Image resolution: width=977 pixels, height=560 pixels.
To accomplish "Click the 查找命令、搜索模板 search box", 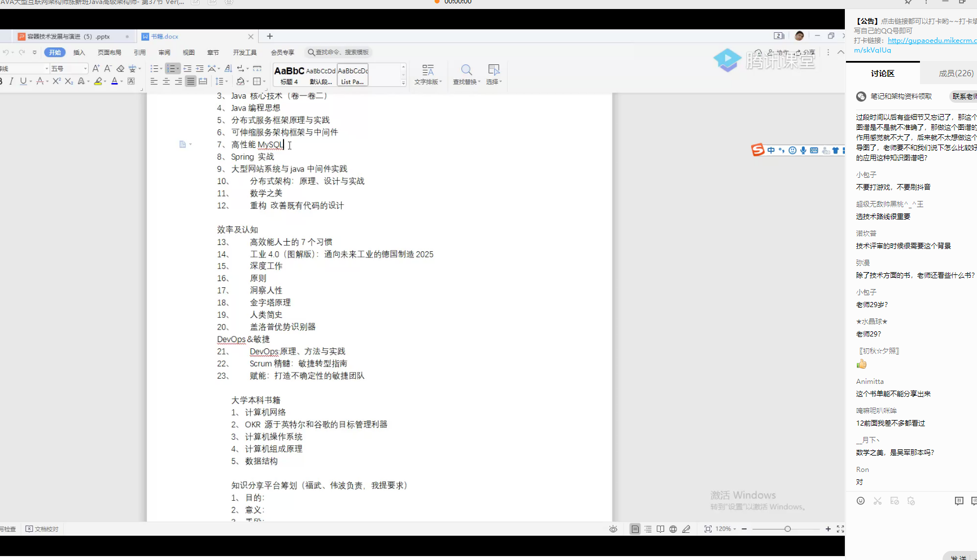I will [338, 53].
